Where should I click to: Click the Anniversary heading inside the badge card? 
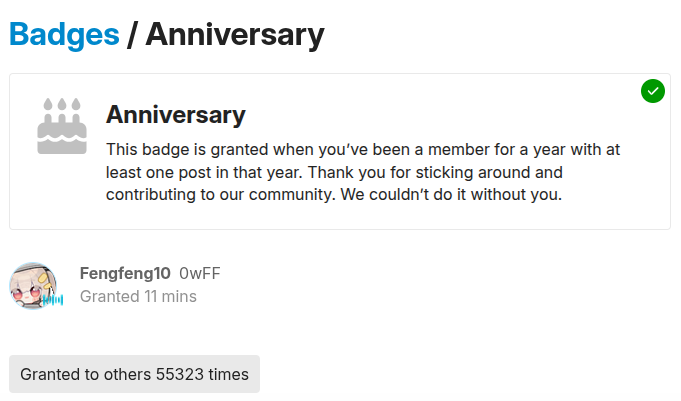pyautogui.click(x=176, y=115)
